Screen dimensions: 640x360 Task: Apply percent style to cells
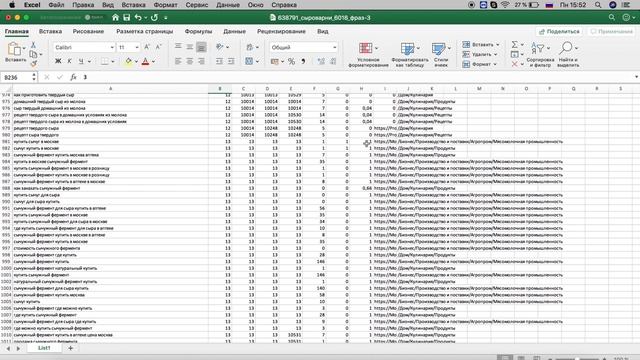point(291,62)
